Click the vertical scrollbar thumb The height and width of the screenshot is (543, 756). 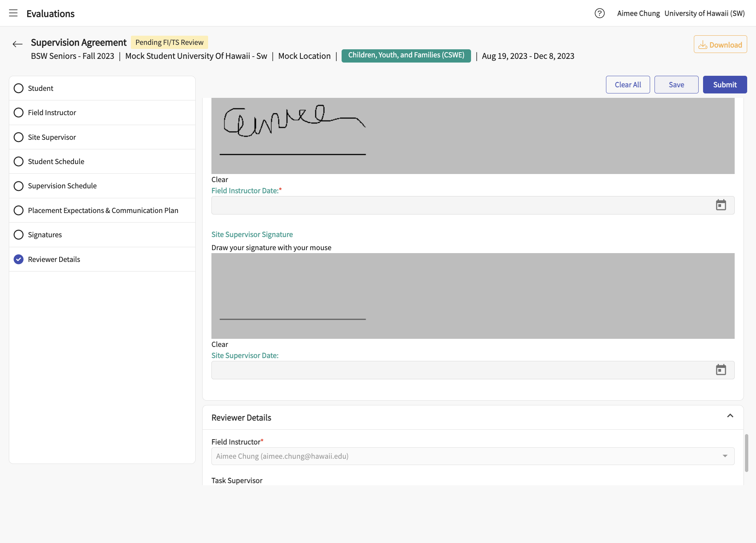coord(746,453)
